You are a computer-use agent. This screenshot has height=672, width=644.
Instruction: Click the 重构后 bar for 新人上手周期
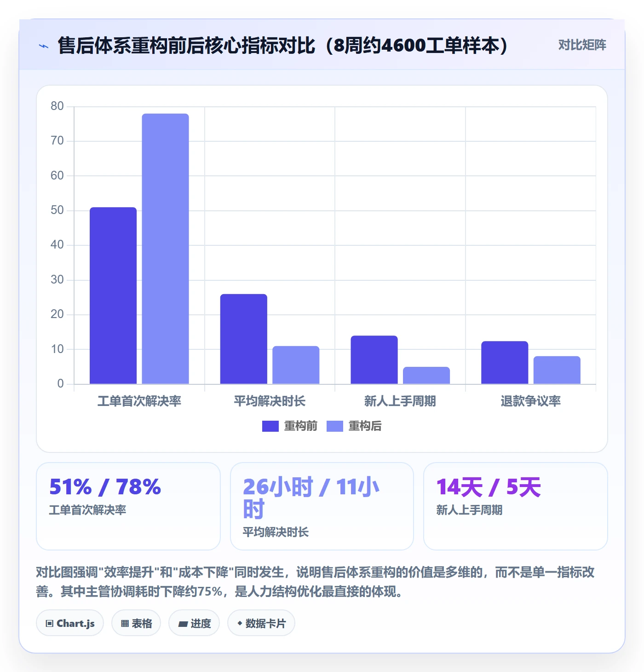[426, 375]
